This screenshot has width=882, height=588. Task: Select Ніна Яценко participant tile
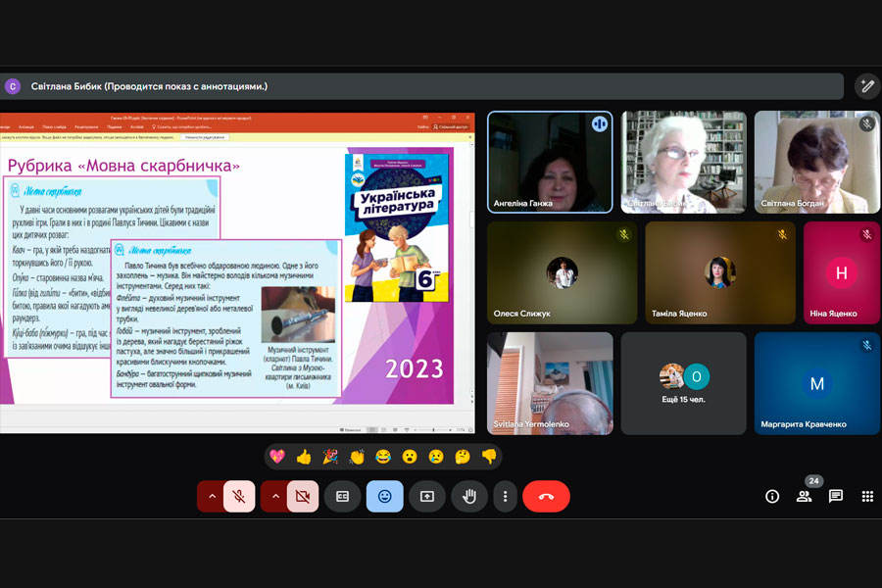(842, 272)
